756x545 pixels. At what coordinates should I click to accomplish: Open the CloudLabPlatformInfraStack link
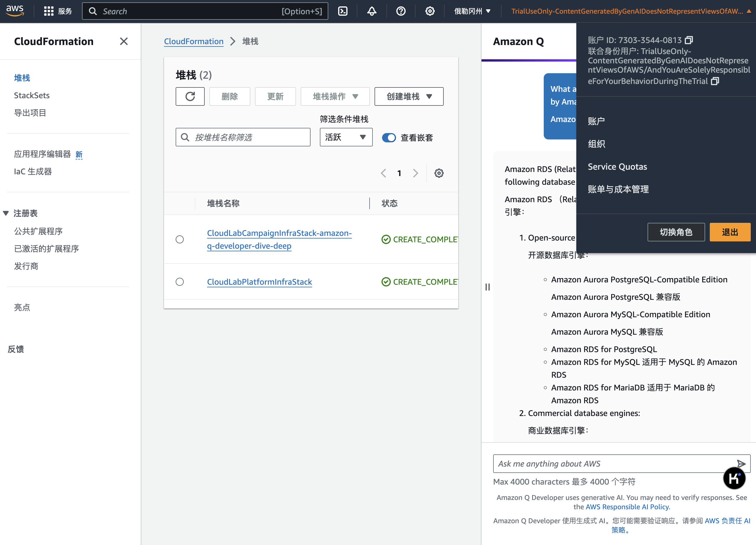coord(259,282)
